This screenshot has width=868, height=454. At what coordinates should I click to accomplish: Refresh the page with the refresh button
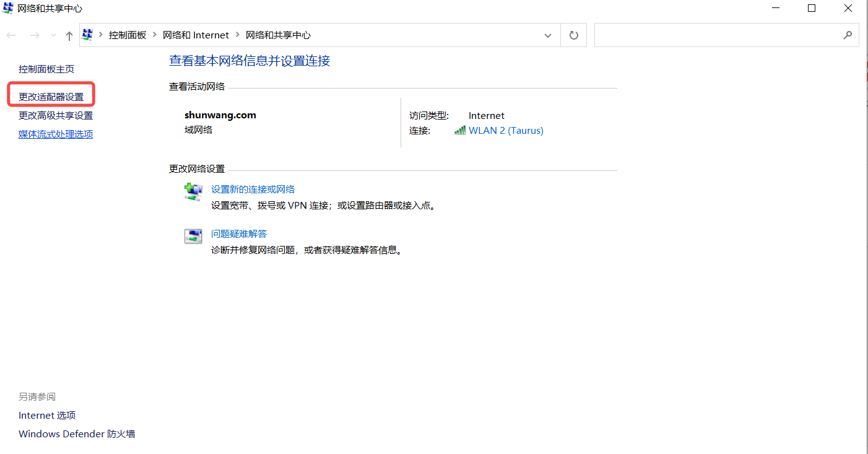tap(573, 35)
